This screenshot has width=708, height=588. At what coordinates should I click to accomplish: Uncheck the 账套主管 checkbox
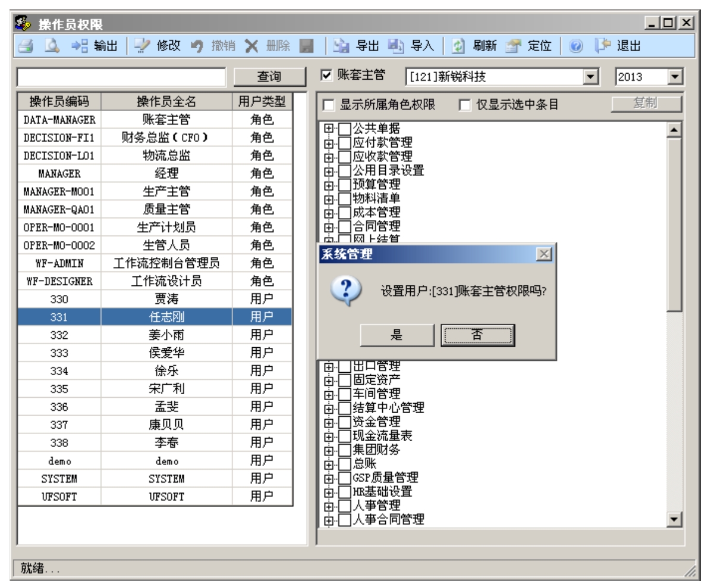coord(326,76)
